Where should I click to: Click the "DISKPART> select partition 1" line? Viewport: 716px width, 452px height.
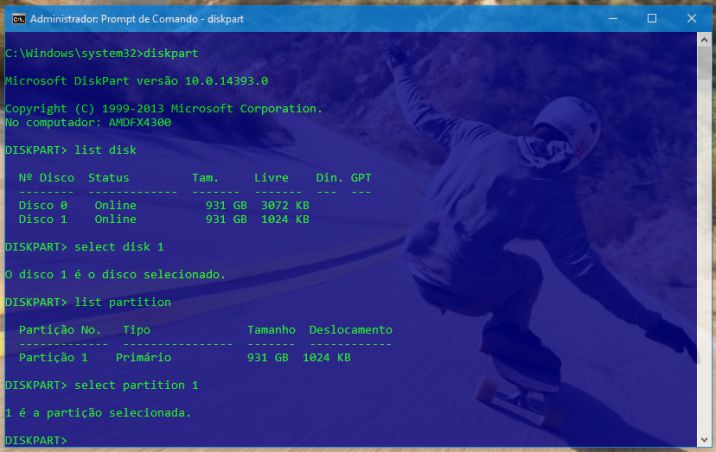(x=102, y=385)
